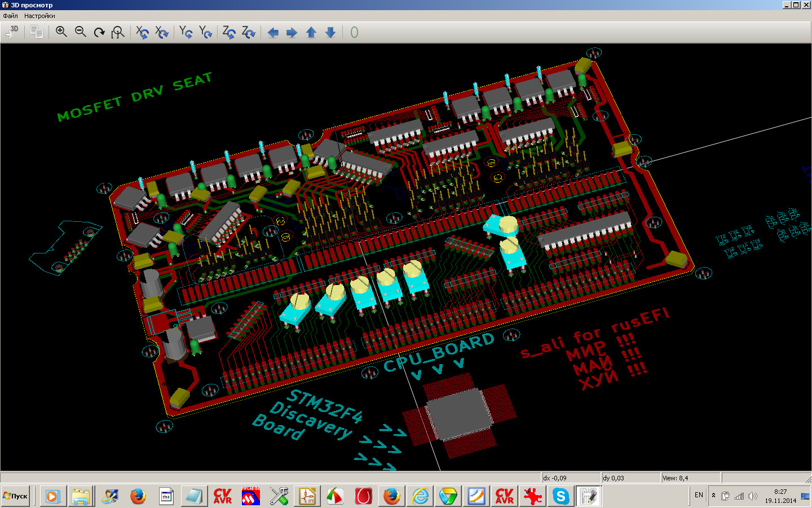Zoom in using the magnifier plus icon
Image resolution: width=812 pixels, height=508 pixels.
[61, 32]
